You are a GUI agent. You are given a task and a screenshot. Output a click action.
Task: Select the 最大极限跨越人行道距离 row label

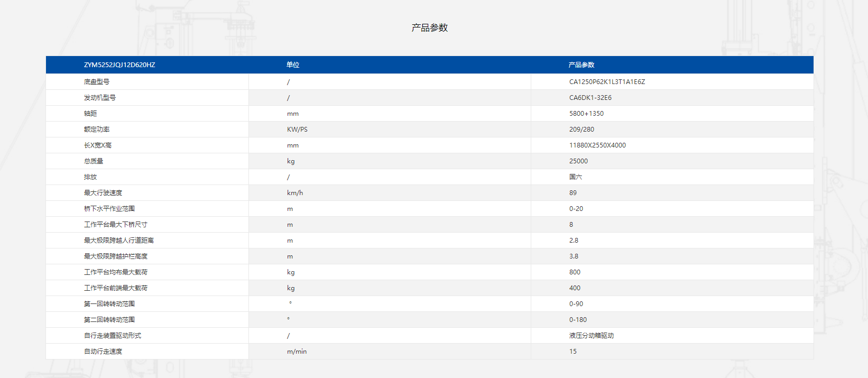(x=119, y=241)
